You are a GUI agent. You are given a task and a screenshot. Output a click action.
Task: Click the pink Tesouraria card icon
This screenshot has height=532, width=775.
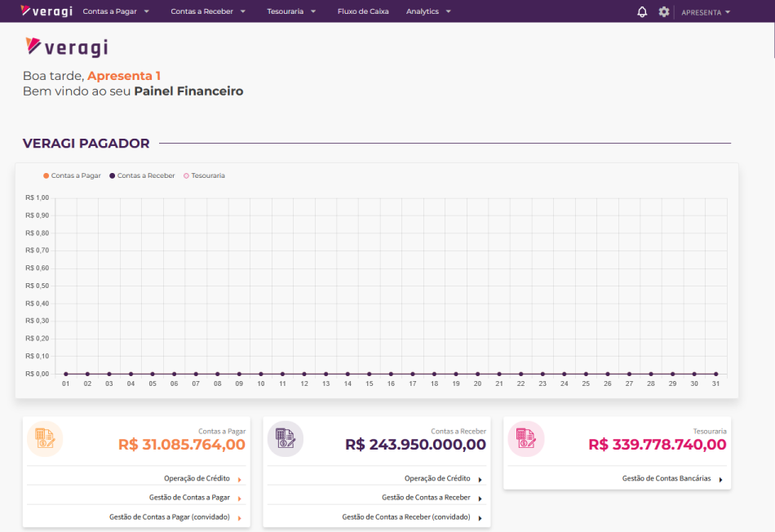pyautogui.click(x=525, y=439)
